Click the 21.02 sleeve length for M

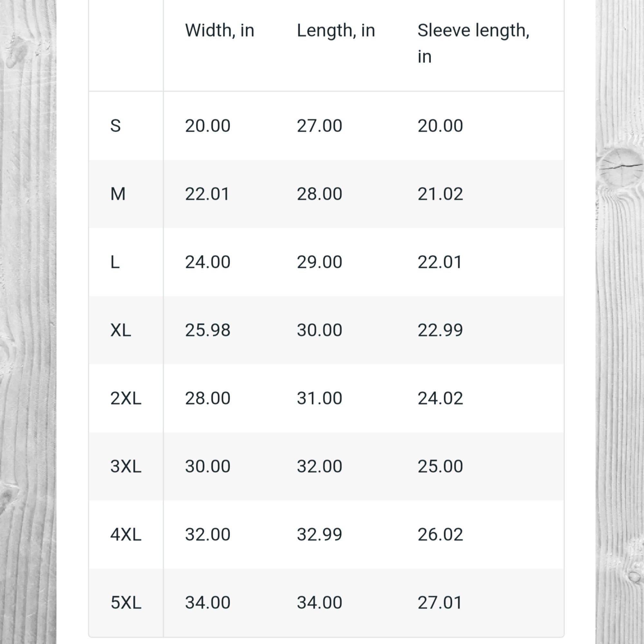[x=440, y=194]
